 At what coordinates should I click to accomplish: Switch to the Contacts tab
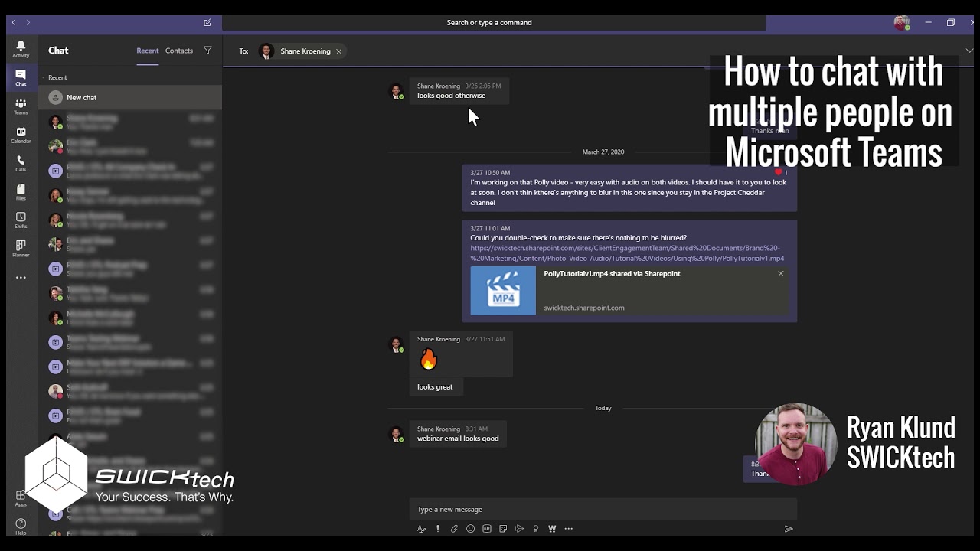(179, 51)
